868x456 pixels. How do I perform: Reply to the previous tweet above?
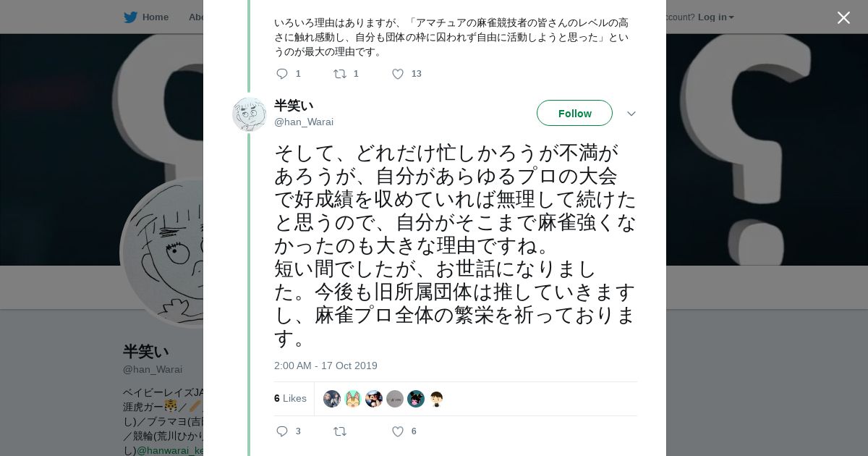point(282,74)
